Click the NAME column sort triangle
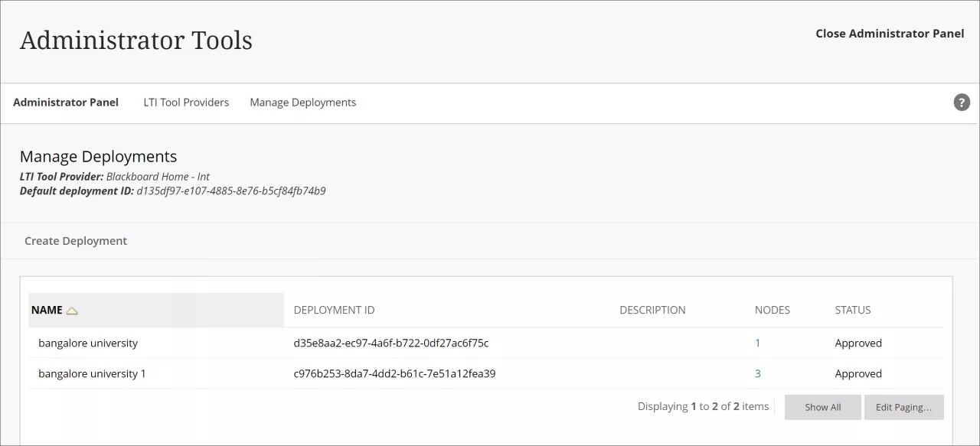This screenshot has height=446, width=980. click(x=73, y=310)
